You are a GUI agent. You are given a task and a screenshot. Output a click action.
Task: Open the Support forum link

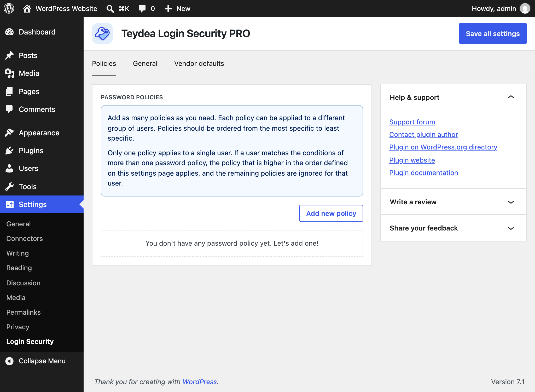412,122
